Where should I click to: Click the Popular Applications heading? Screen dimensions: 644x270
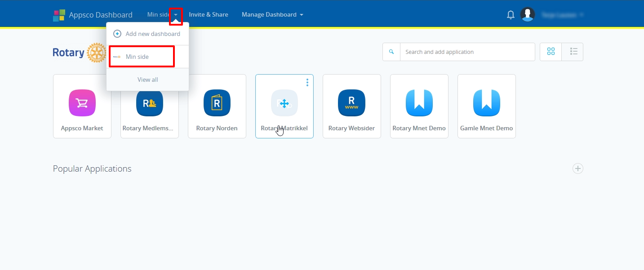(92, 169)
